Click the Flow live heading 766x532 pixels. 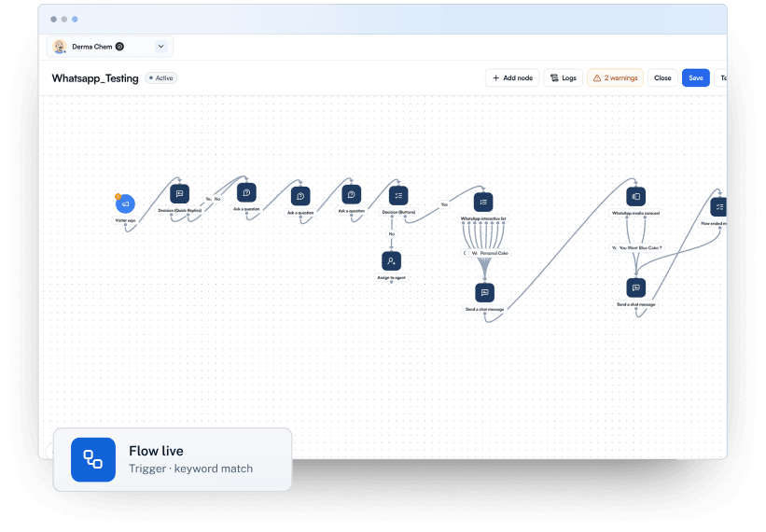coord(157,451)
